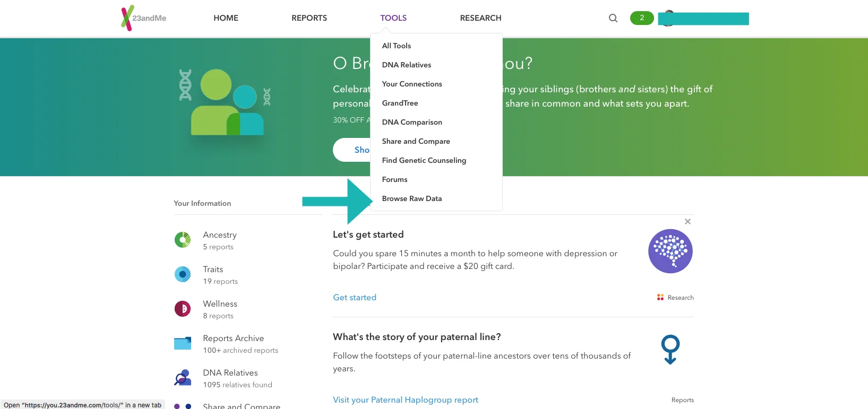Click the '100+ archived reports' text
The width and height of the screenshot is (868, 409).
[240, 350]
